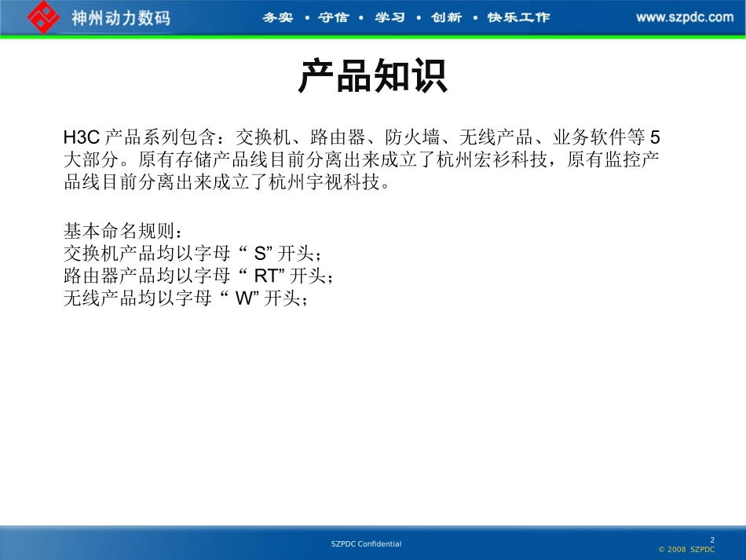Image resolution: width=746 pixels, height=560 pixels.
Task: Click the line about routers starting with RT
Action: (x=199, y=276)
